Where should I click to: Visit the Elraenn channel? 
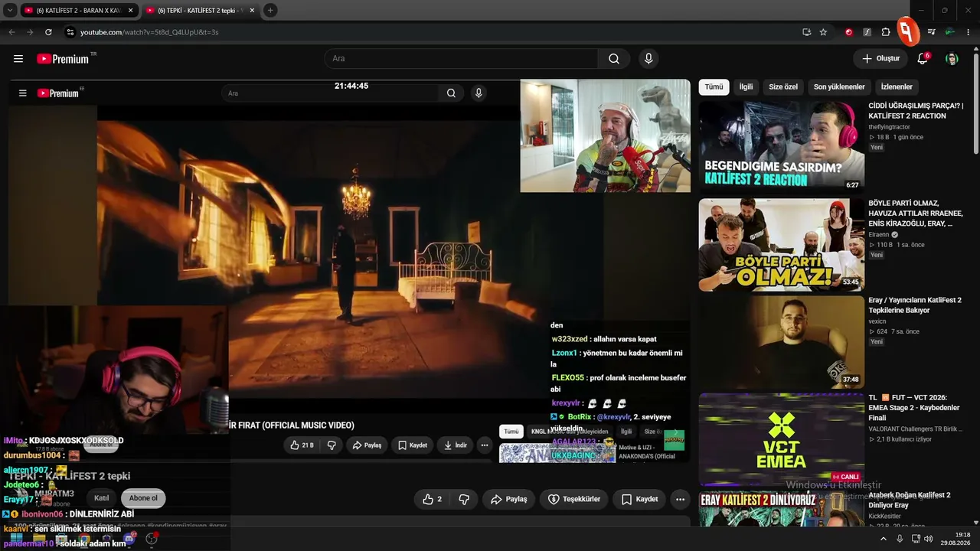pyautogui.click(x=880, y=235)
